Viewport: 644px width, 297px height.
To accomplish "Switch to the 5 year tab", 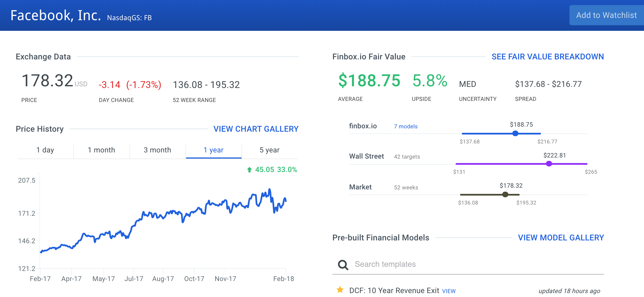I will [270, 150].
